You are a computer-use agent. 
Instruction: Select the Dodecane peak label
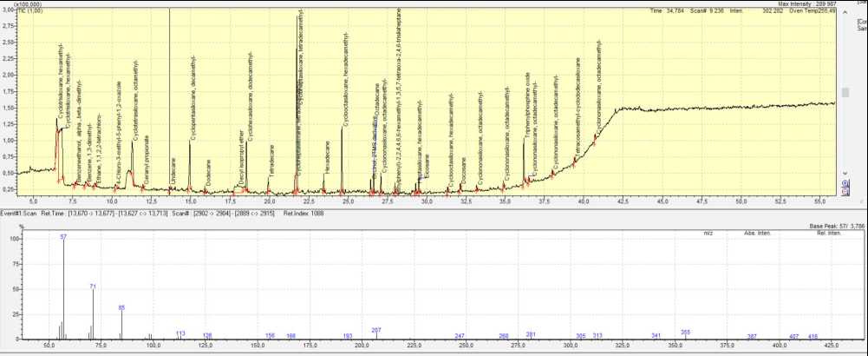(x=208, y=173)
